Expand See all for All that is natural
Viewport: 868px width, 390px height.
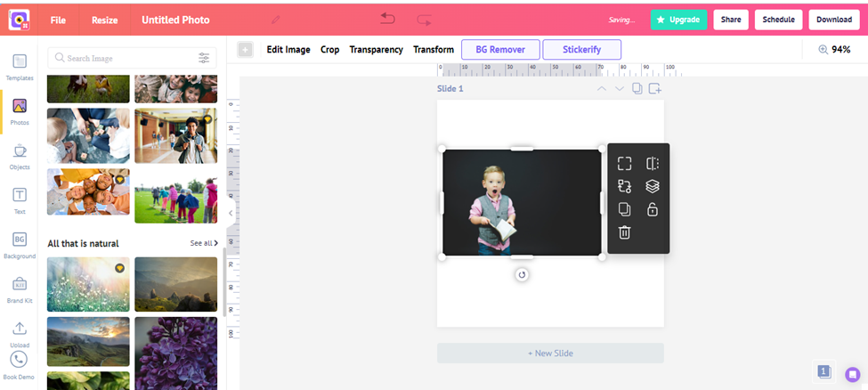click(204, 243)
